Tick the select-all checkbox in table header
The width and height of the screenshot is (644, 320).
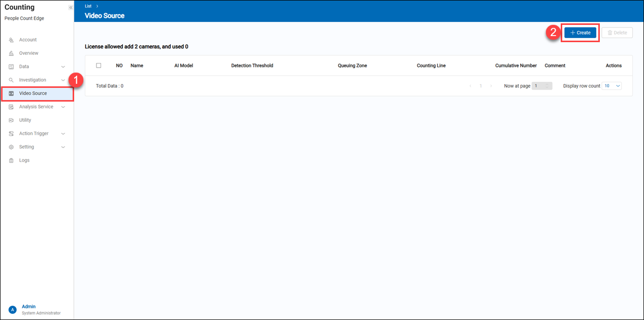click(99, 66)
